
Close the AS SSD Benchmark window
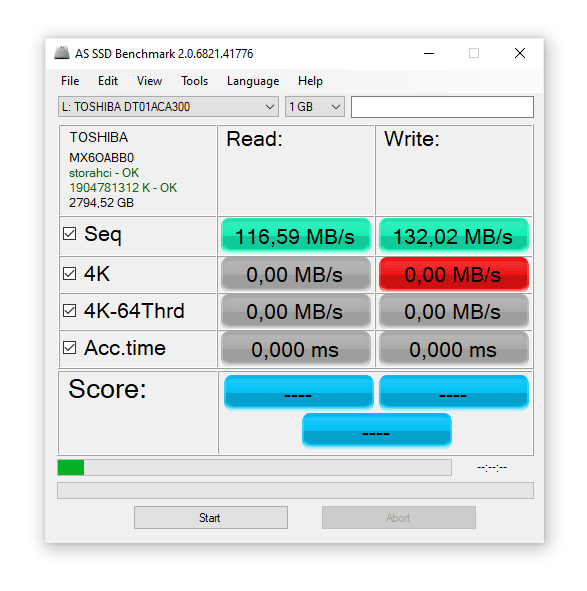[520, 54]
